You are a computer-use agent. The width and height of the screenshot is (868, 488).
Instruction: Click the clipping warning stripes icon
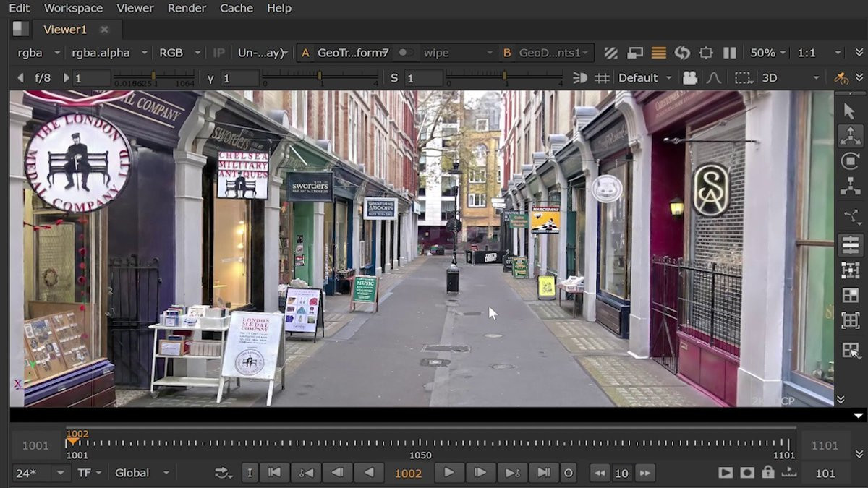611,53
